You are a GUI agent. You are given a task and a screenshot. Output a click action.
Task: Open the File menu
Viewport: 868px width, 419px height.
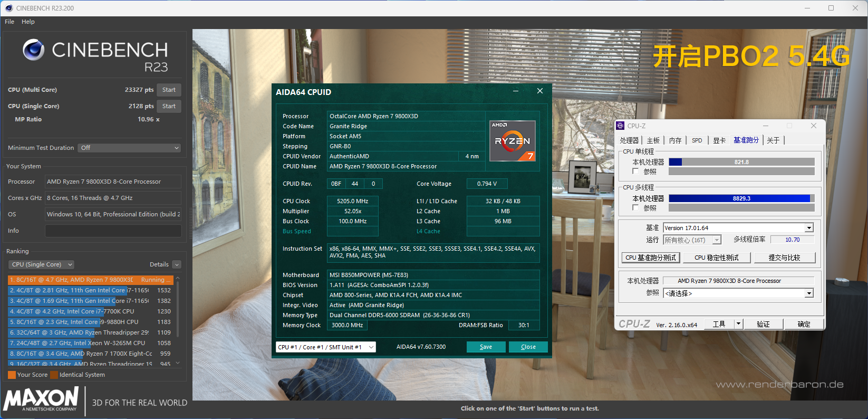[9, 22]
